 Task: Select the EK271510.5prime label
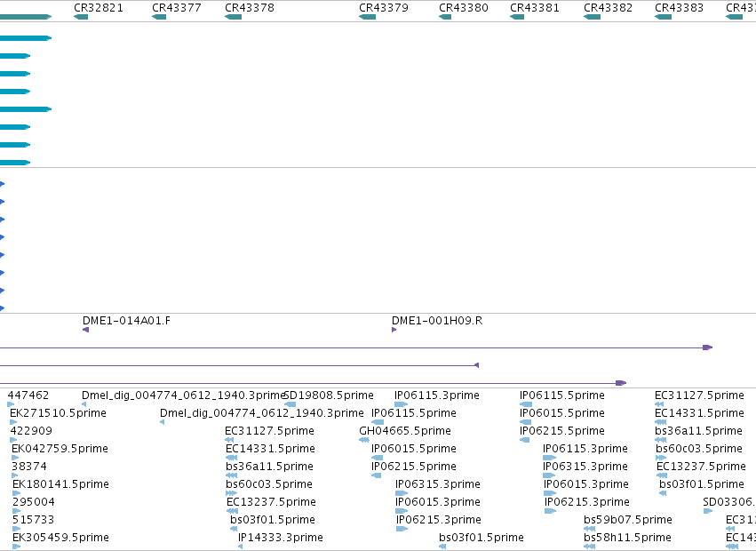point(59,413)
